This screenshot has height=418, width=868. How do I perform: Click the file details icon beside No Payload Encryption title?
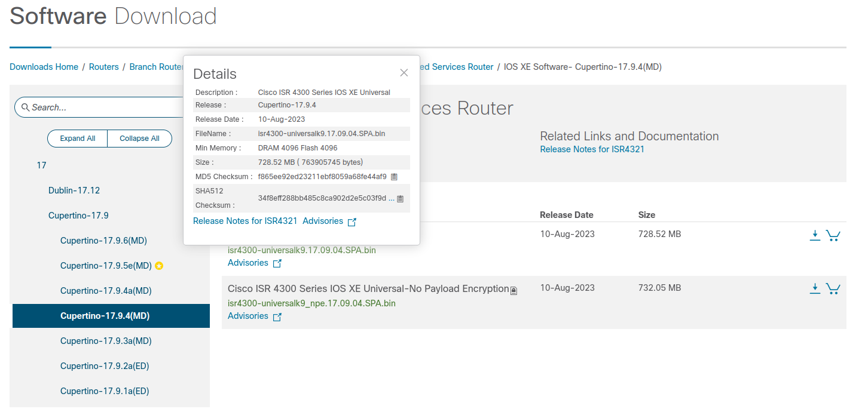513,290
